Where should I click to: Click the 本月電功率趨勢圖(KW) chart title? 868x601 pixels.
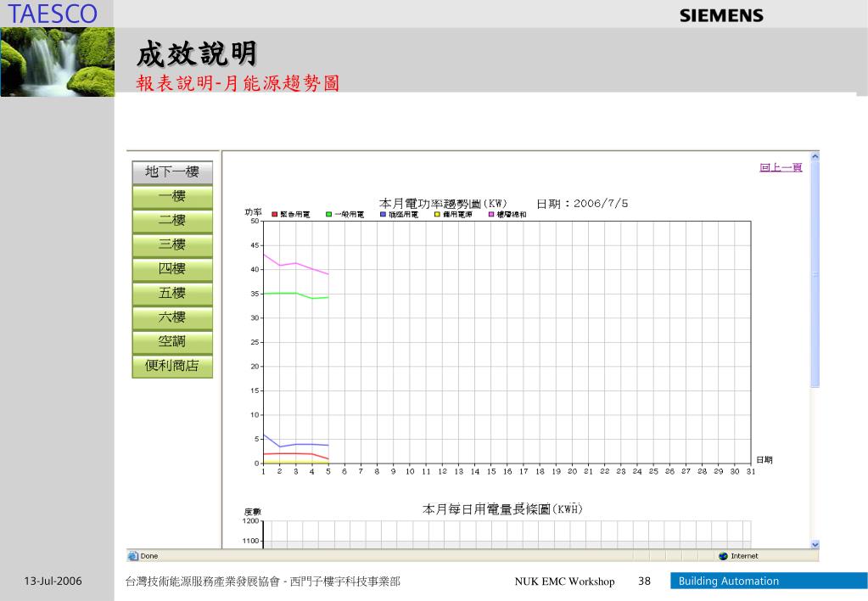tap(443, 203)
